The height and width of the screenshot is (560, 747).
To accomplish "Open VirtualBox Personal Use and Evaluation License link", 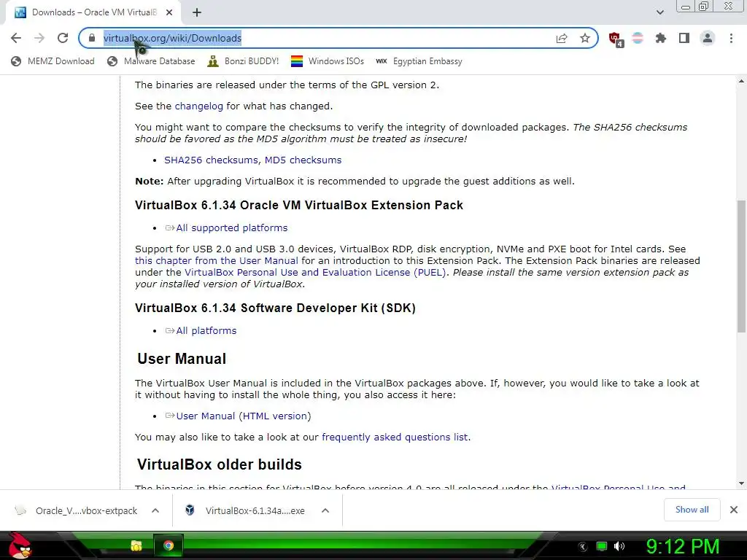I will click(x=315, y=273).
